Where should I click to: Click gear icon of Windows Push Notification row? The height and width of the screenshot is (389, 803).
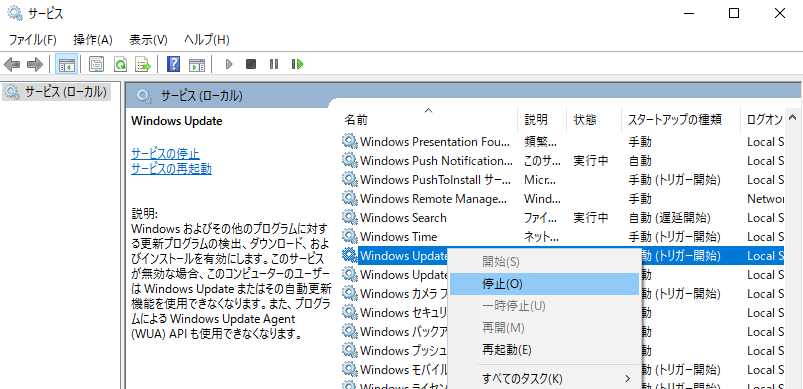(x=349, y=161)
